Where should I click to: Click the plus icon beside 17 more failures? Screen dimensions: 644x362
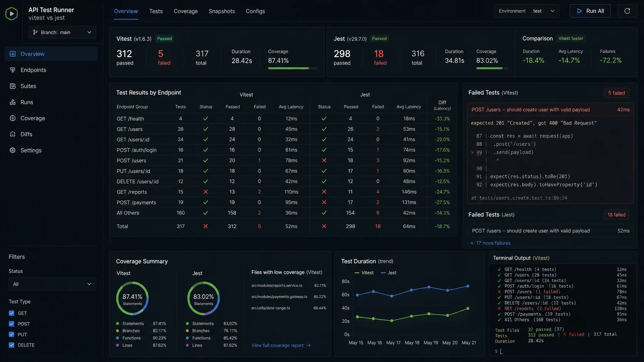coord(472,243)
